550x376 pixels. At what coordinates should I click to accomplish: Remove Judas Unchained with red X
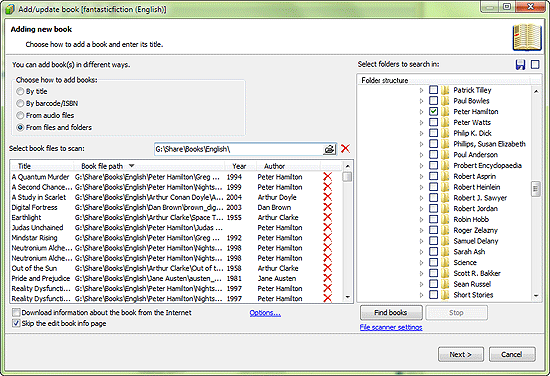pos(327,228)
